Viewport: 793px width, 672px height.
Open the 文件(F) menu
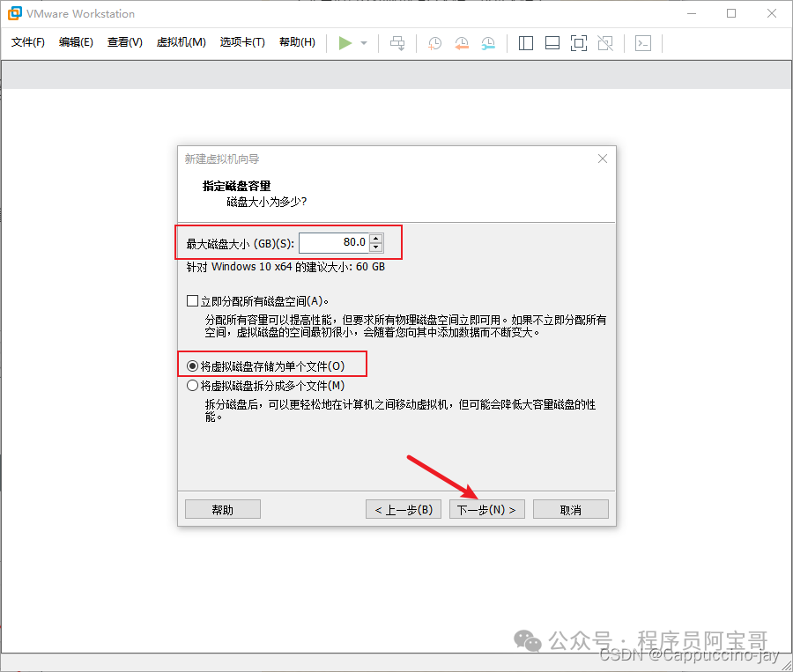point(28,42)
